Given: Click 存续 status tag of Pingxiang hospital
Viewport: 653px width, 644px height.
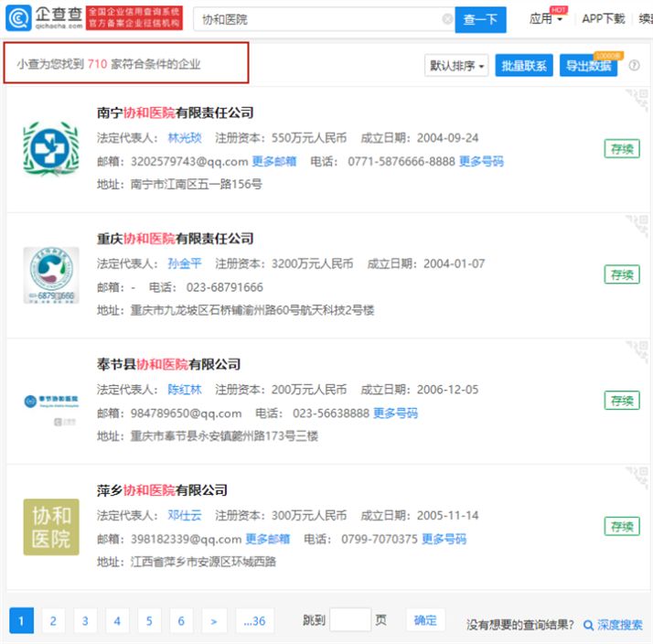Looking at the screenshot, I should tap(622, 527).
